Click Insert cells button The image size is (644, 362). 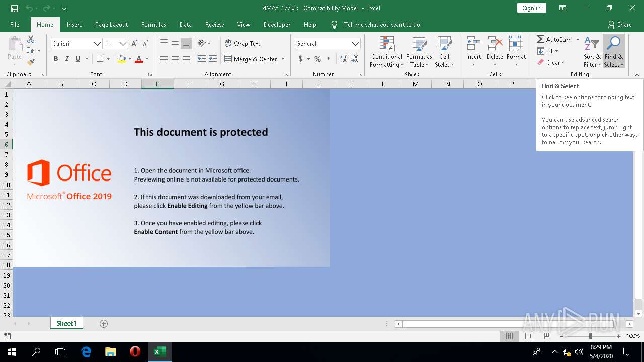[x=473, y=52]
